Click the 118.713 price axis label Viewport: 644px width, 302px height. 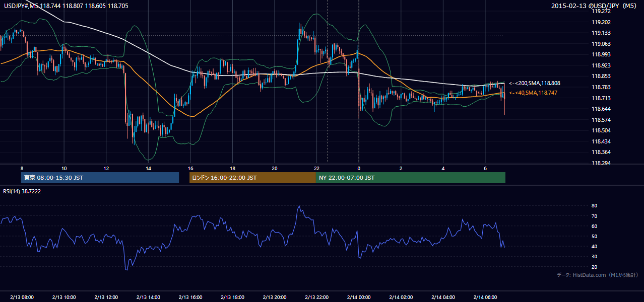click(601, 98)
